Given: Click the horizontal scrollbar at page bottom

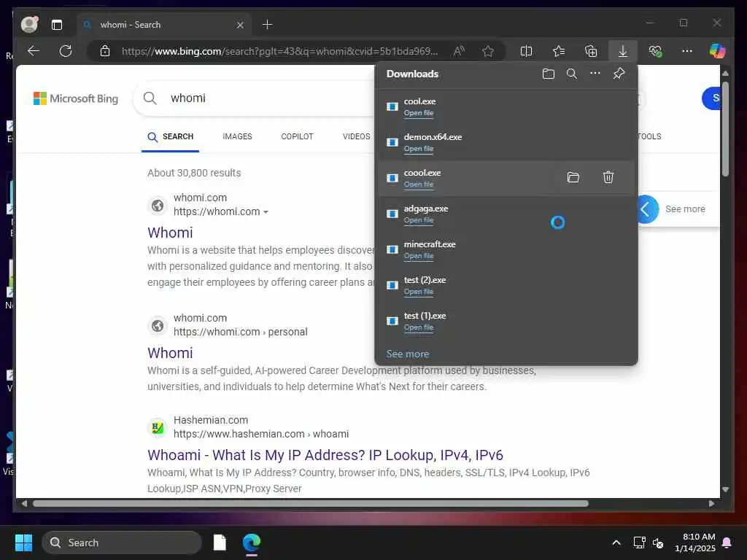Looking at the screenshot, I should [x=311, y=503].
